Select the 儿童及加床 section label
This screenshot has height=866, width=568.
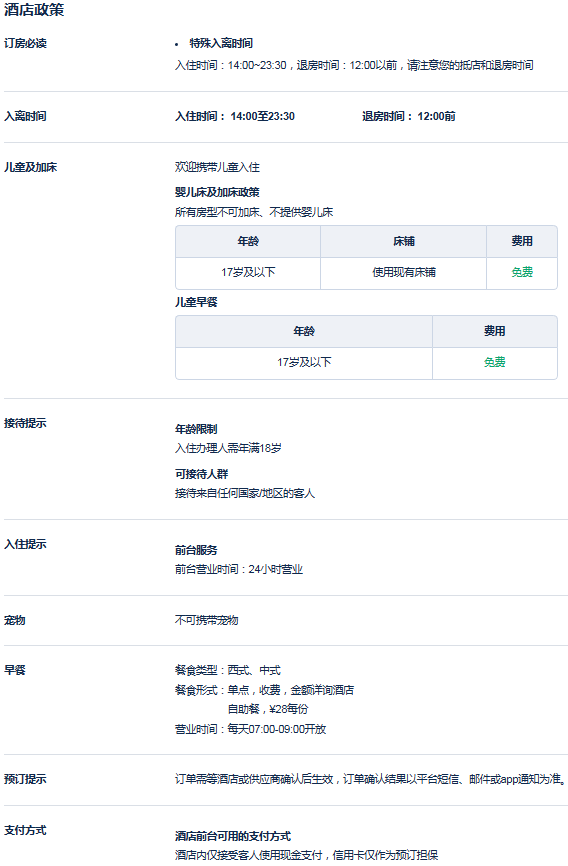point(30,167)
